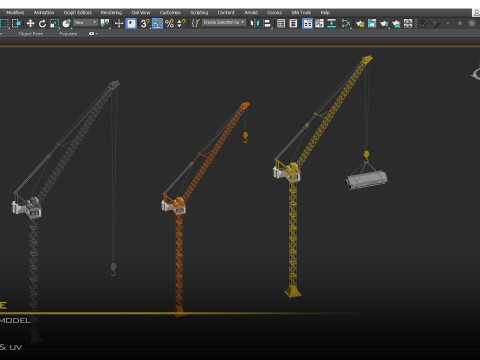Open the Rendered Frame Window
The height and width of the screenshot is (360, 480).
coord(372,23)
